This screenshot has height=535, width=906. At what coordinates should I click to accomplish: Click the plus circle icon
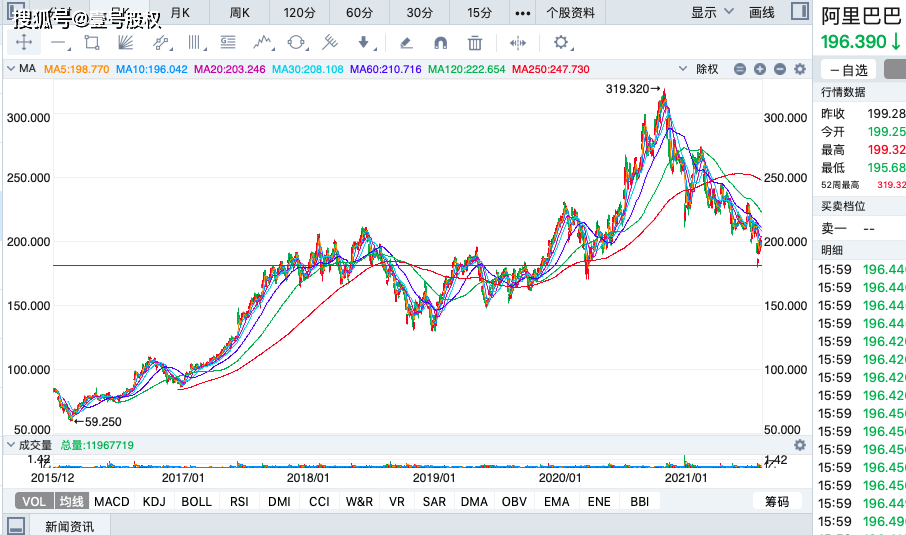[760, 69]
